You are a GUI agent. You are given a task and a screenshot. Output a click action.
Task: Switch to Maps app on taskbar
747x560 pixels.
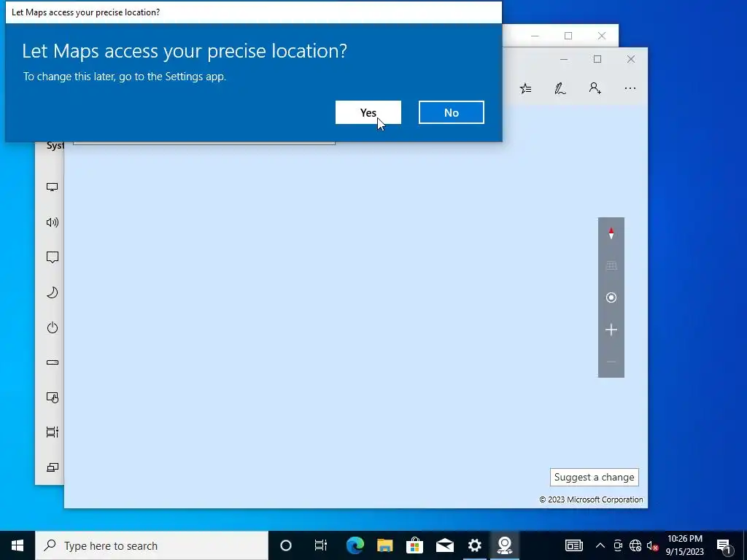505,545
